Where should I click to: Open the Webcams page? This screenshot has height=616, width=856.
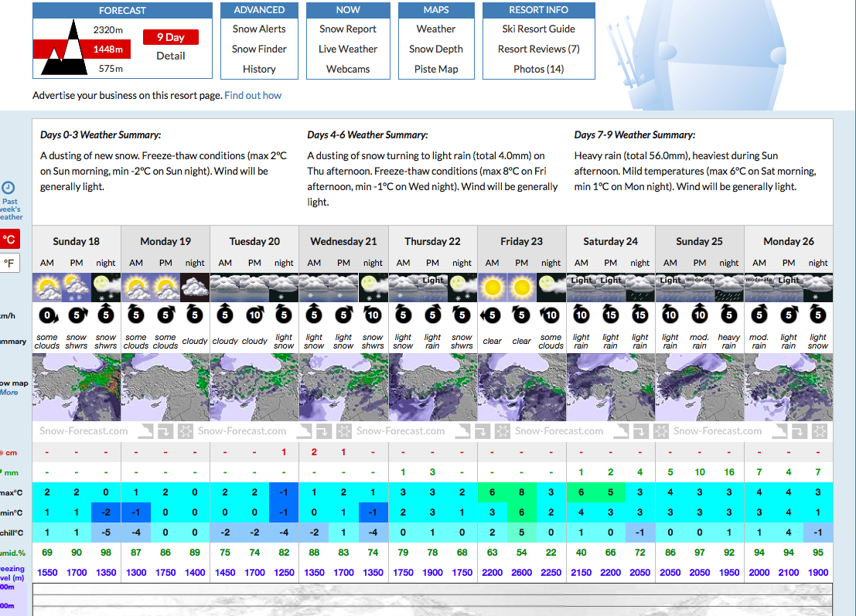pos(348,70)
